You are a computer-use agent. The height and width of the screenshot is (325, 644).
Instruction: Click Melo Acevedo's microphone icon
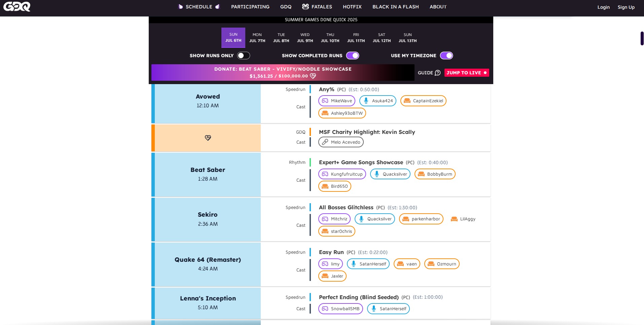click(325, 142)
